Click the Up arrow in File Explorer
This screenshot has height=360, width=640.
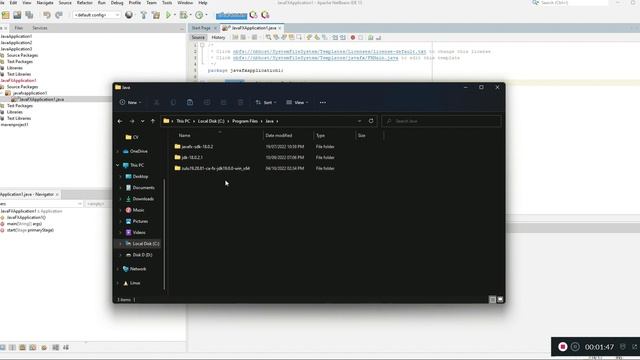click(x=153, y=121)
